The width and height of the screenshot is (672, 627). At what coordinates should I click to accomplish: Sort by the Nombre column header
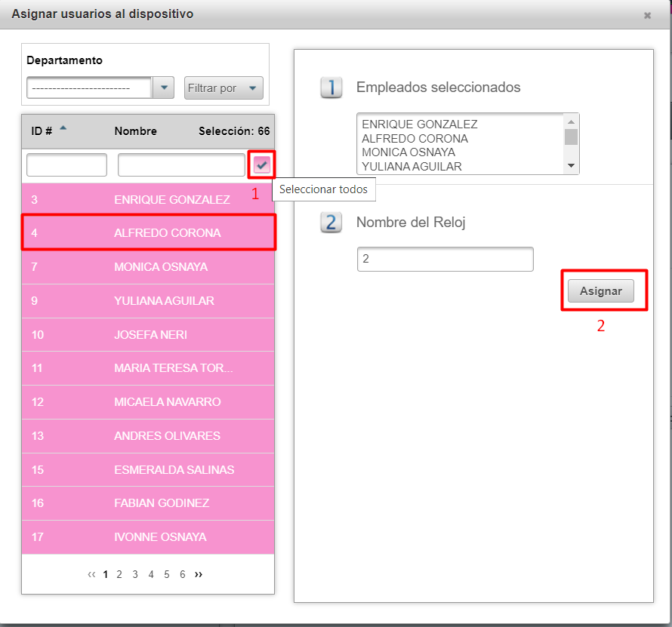pyautogui.click(x=136, y=131)
